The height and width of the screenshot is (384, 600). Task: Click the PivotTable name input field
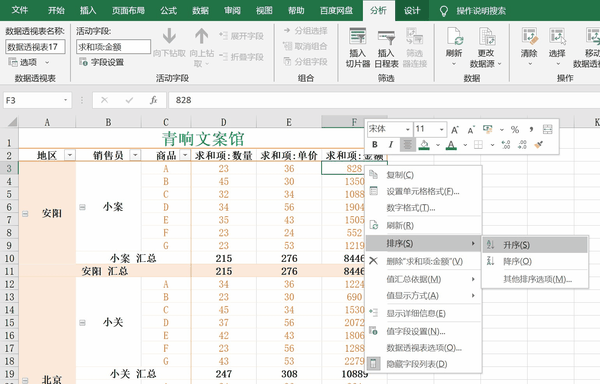click(x=35, y=47)
